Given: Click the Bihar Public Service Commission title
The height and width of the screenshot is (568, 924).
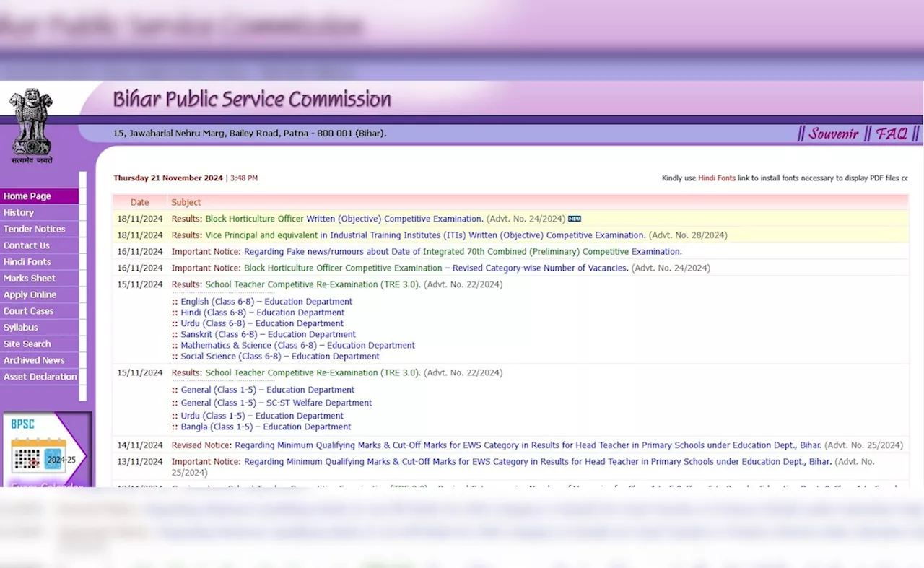Looking at the screenshot, I should pos(252,100).
